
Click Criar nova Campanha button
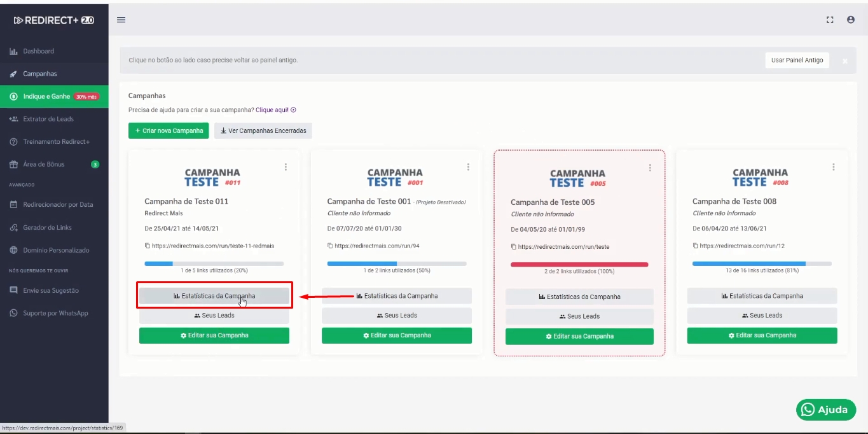169,130
